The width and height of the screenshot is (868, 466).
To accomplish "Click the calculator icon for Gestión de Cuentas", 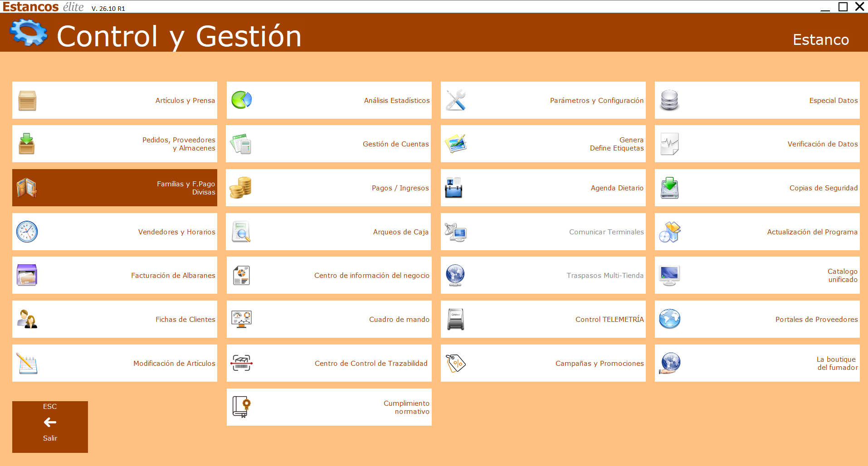I will tap(241, 144).
